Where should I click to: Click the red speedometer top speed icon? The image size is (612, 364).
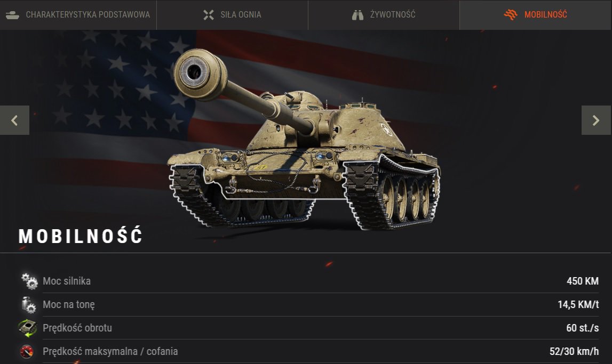pos(27,351)
